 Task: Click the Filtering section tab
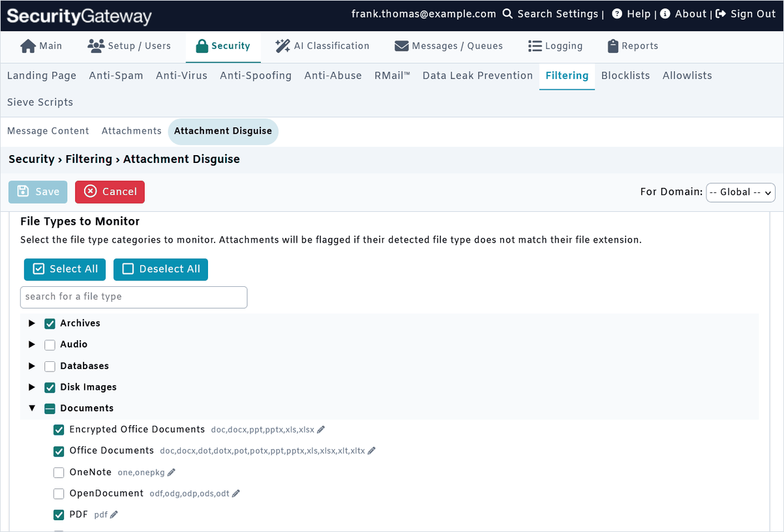pos(567,76)
